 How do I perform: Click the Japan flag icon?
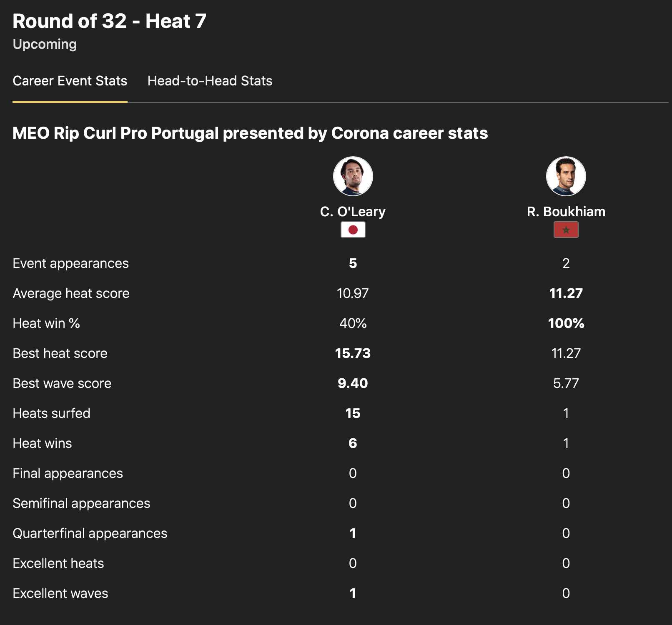353,230
